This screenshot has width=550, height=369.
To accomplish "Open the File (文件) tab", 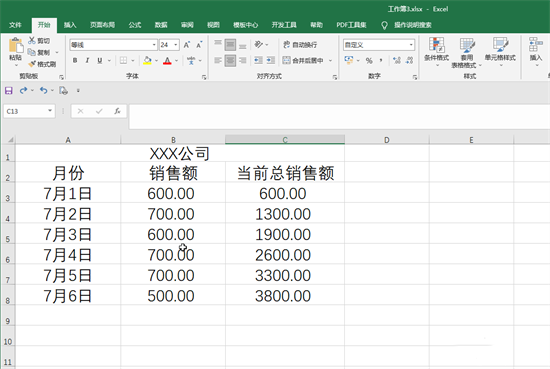I will click(15, 25).
